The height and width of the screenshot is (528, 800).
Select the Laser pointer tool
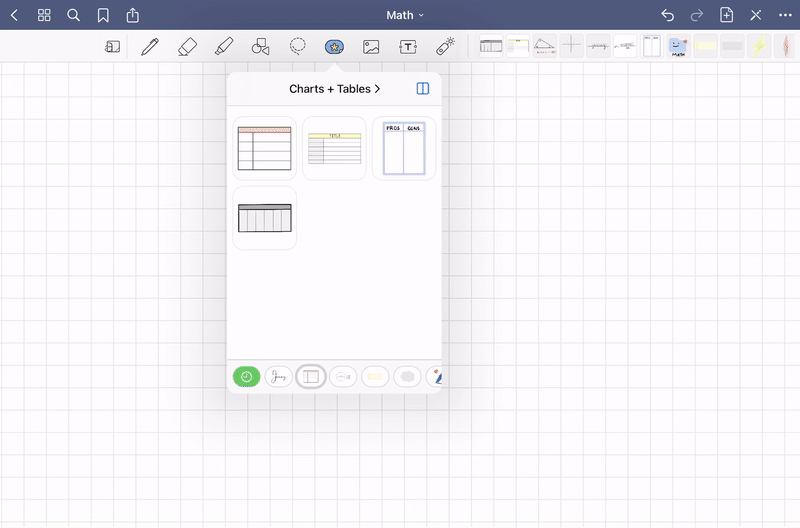[446, 46]
